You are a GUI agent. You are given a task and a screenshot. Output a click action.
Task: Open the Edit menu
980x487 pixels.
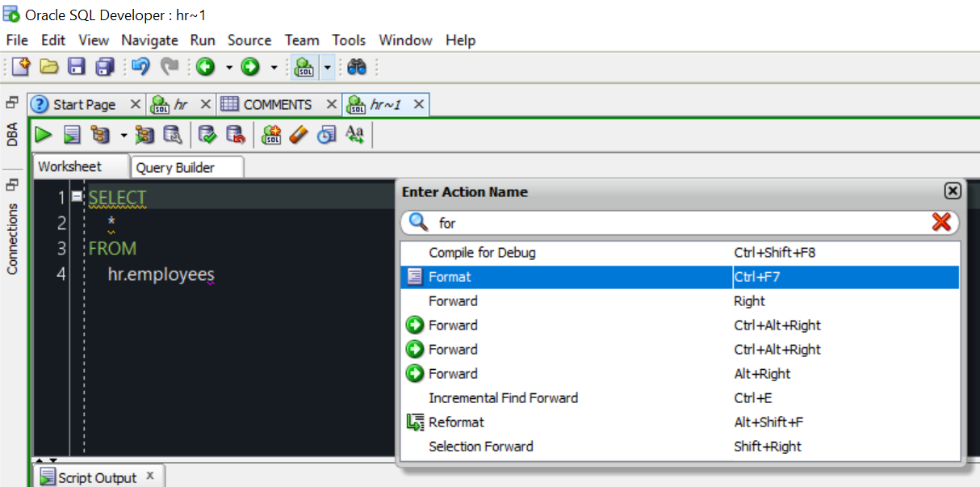(53, 40)
